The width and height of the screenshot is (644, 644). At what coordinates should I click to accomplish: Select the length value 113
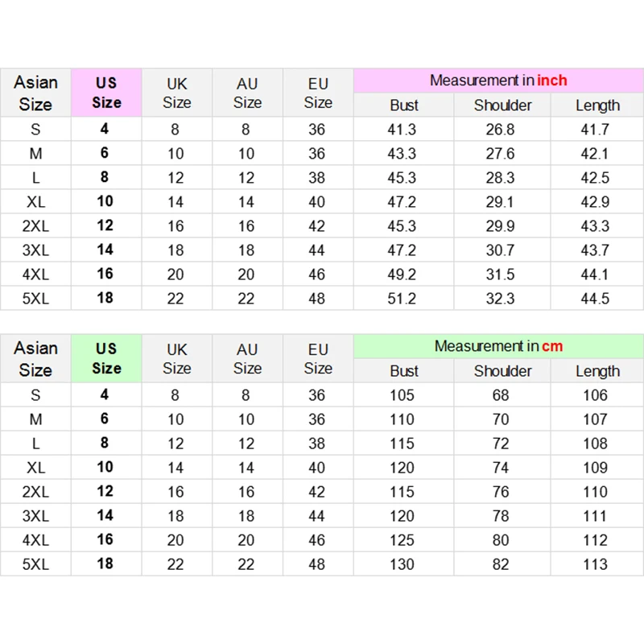click(595, 564)
